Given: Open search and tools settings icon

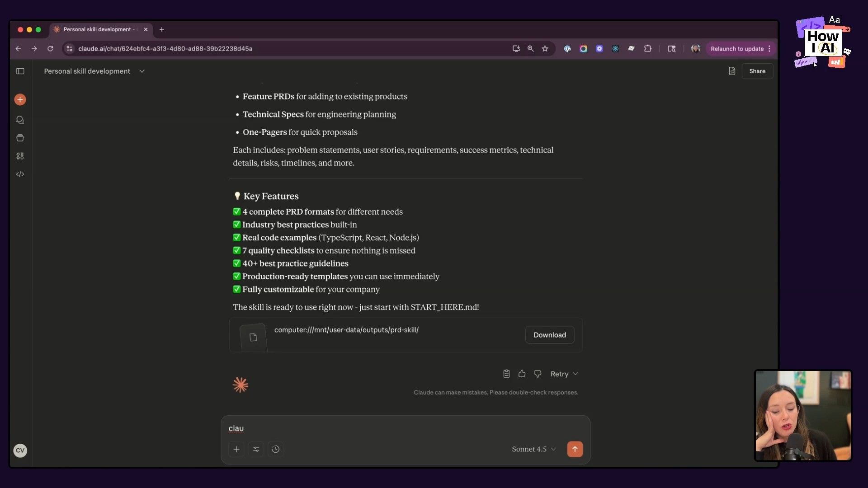Looking at the screenshot, I should click(256, 449).
